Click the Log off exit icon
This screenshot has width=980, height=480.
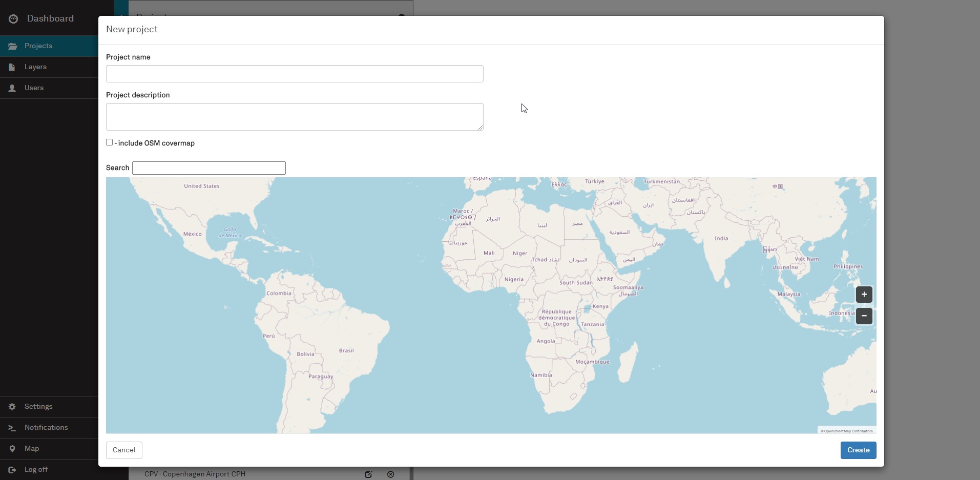(12, 470)
